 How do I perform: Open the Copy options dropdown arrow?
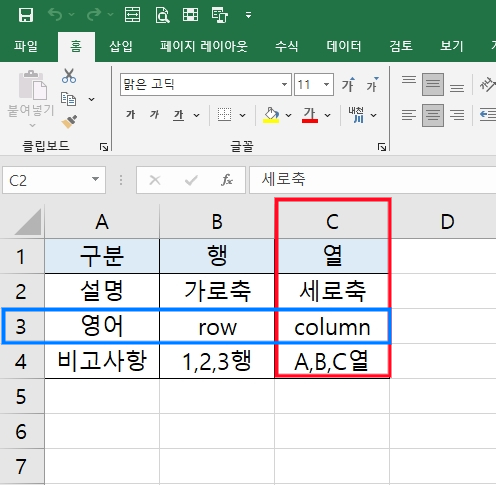[91, 99]
